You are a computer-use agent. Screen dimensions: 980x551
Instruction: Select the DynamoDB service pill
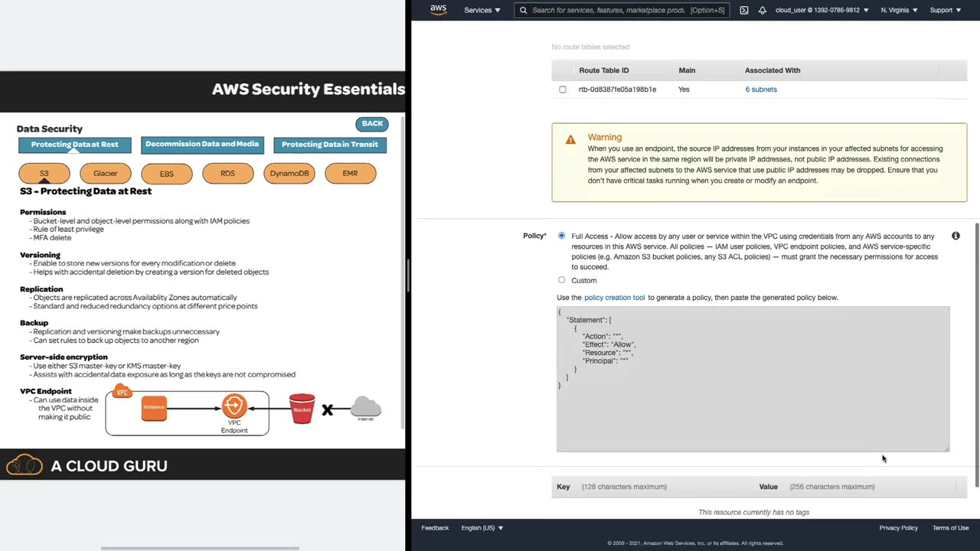tap(289, 174)
